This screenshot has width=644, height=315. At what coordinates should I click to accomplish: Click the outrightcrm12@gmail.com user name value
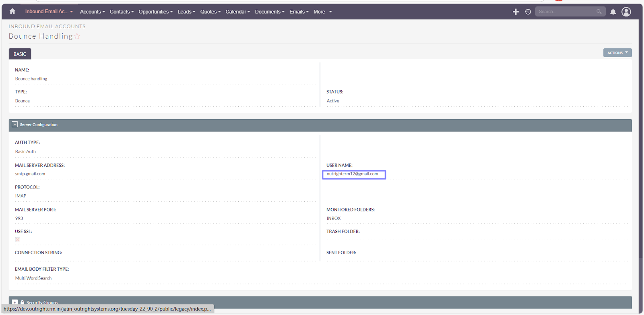353,174
